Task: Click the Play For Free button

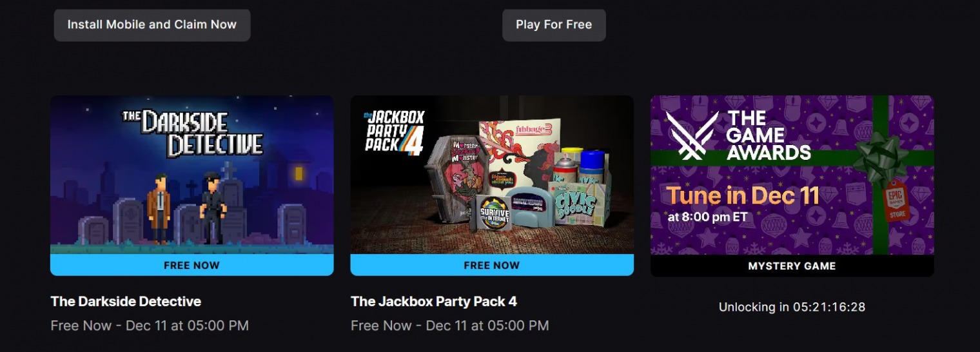Action: pos(554,25)
